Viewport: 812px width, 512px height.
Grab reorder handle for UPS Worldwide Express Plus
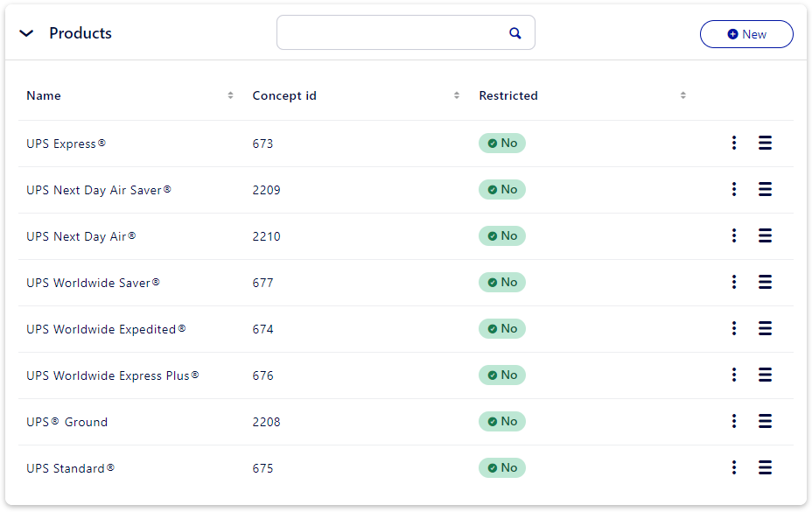point(765,375)
